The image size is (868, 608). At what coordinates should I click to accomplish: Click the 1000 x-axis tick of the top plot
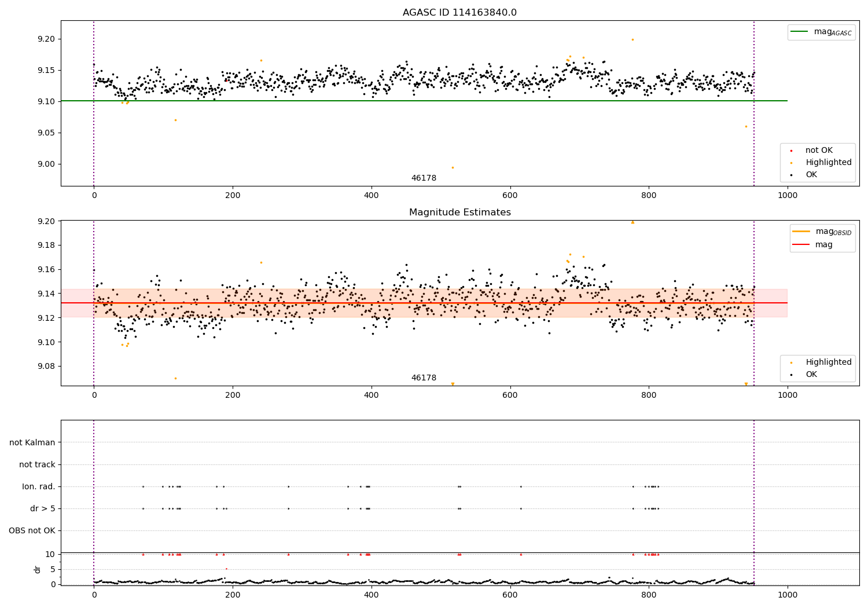[x=788, y=196]
